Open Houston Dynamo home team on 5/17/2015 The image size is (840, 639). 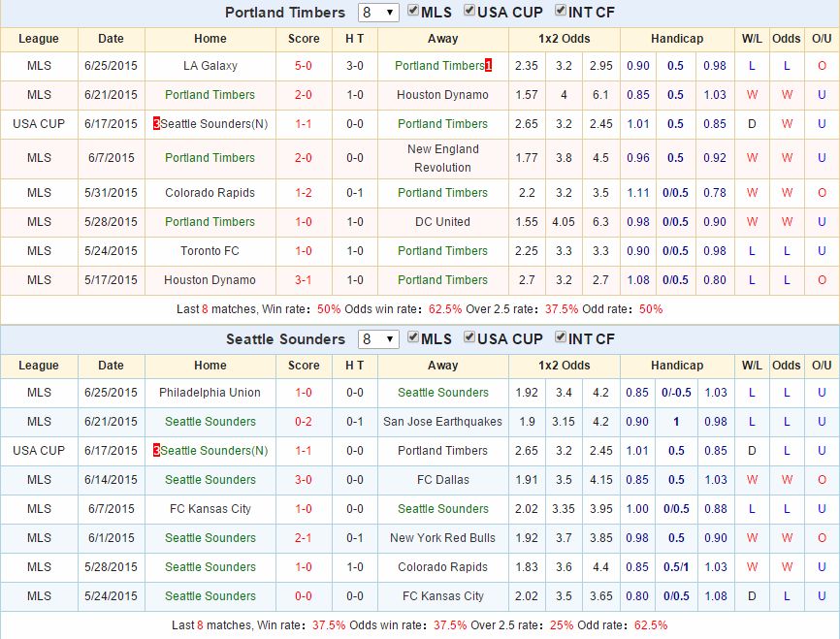pos(210,280)
